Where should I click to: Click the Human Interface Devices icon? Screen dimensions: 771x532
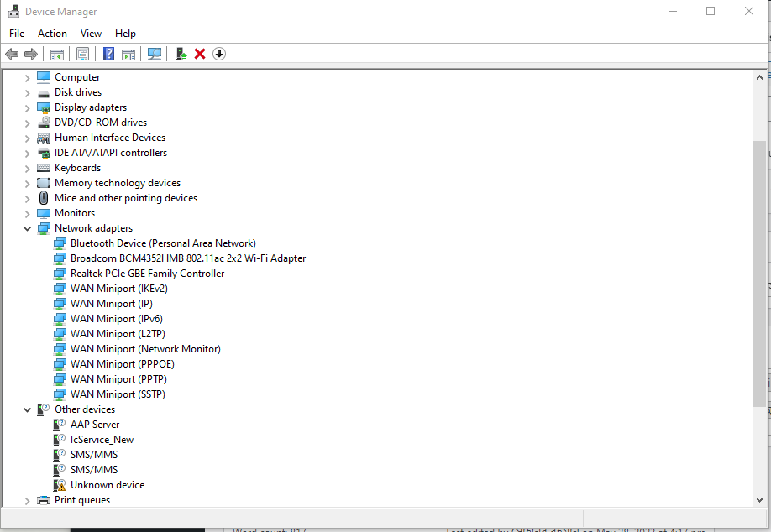point(44,138)
